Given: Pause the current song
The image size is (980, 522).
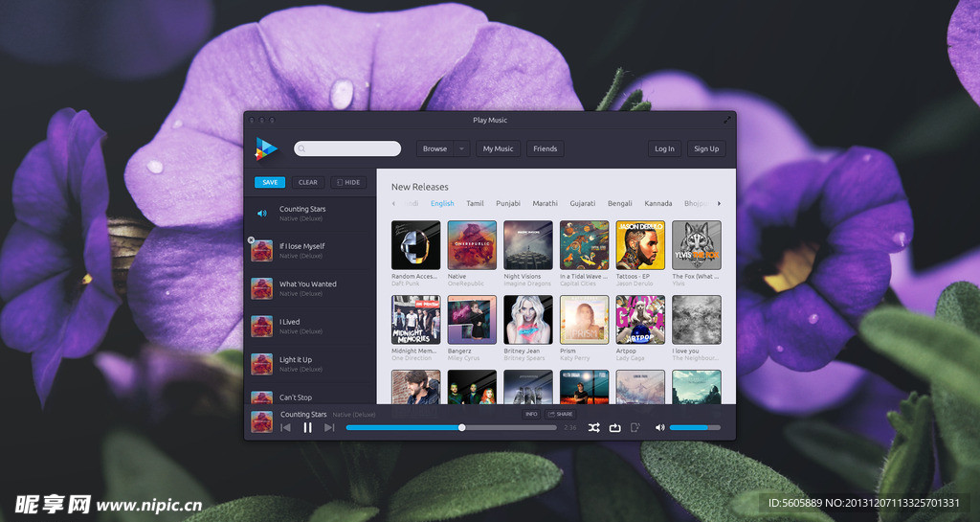Looking at the screenshot, I should tap(307, 427).
